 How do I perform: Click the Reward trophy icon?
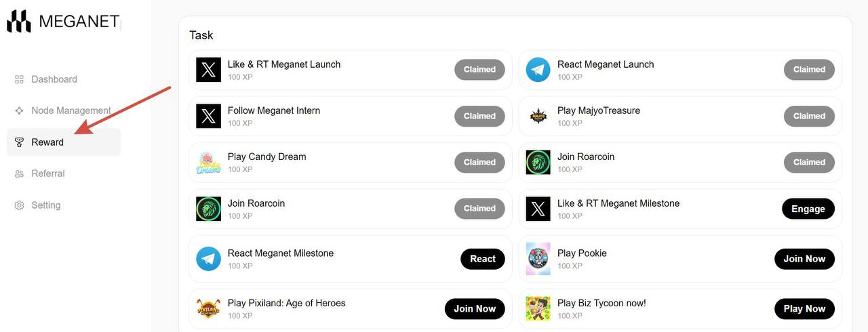click(19, 142)
